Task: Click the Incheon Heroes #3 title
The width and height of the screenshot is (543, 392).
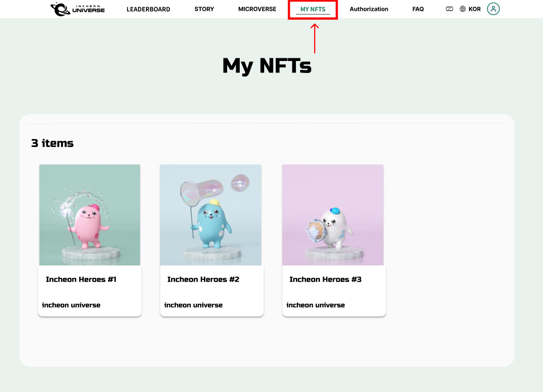Action: click(325, 279)
